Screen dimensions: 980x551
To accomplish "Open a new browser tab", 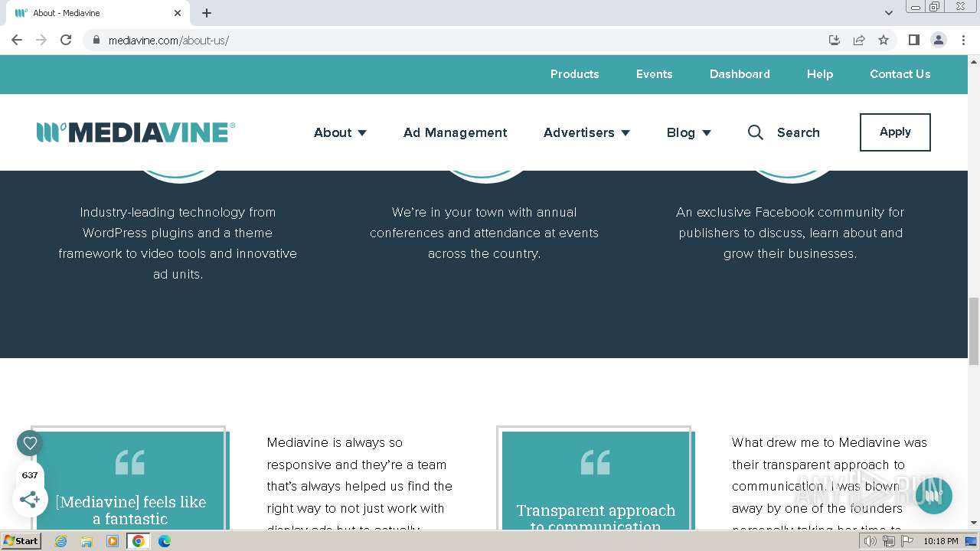I will point(207,13).
